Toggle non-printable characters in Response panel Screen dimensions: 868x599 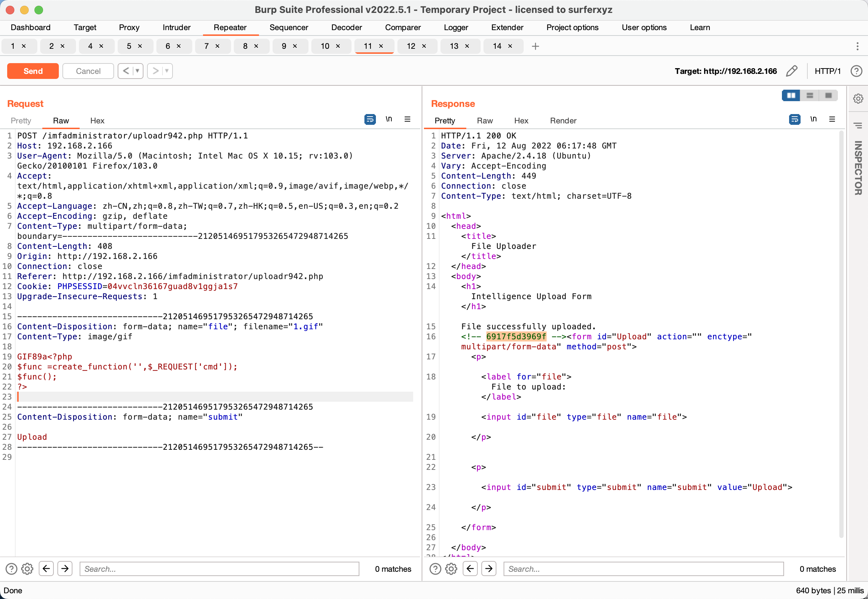813,119
